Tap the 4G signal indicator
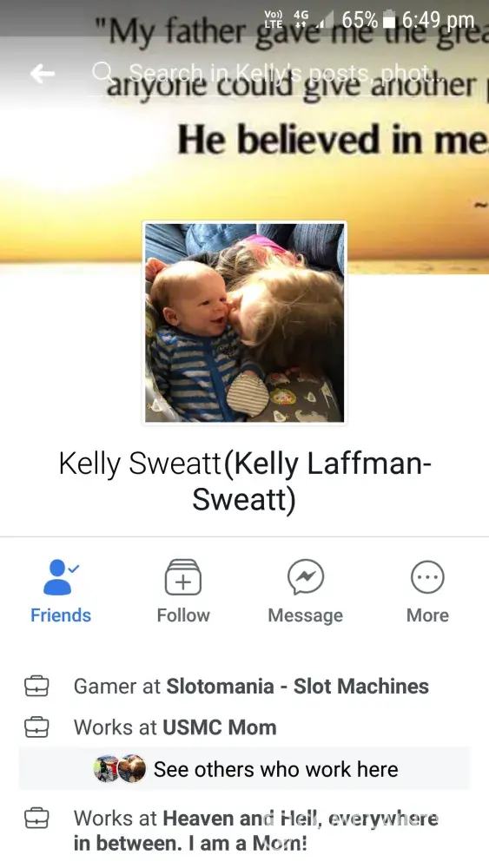 301,19
